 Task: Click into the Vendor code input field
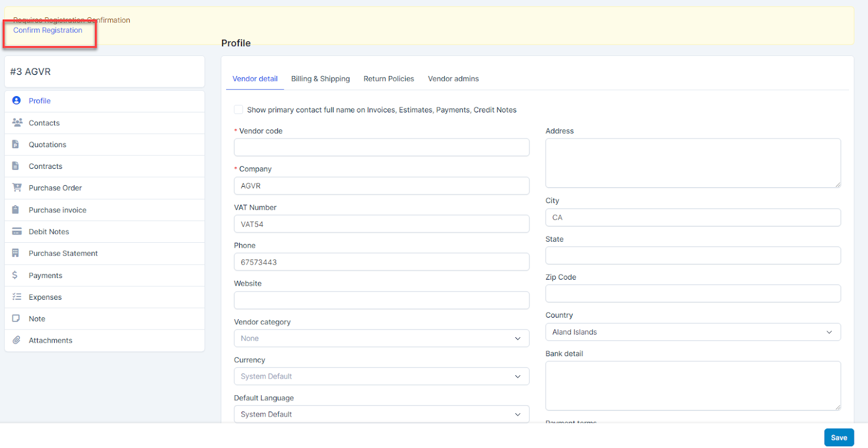click(381, 147)
